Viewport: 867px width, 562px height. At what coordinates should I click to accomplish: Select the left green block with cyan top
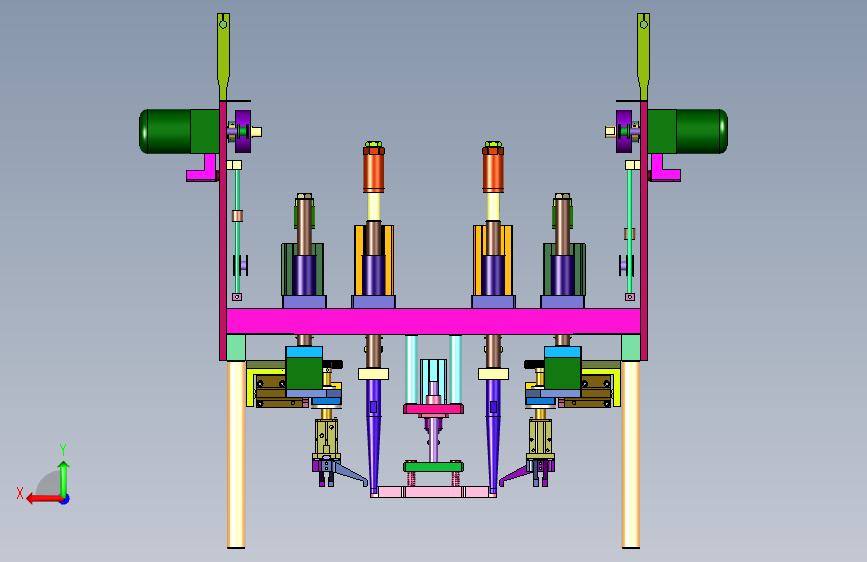[304, 368]
